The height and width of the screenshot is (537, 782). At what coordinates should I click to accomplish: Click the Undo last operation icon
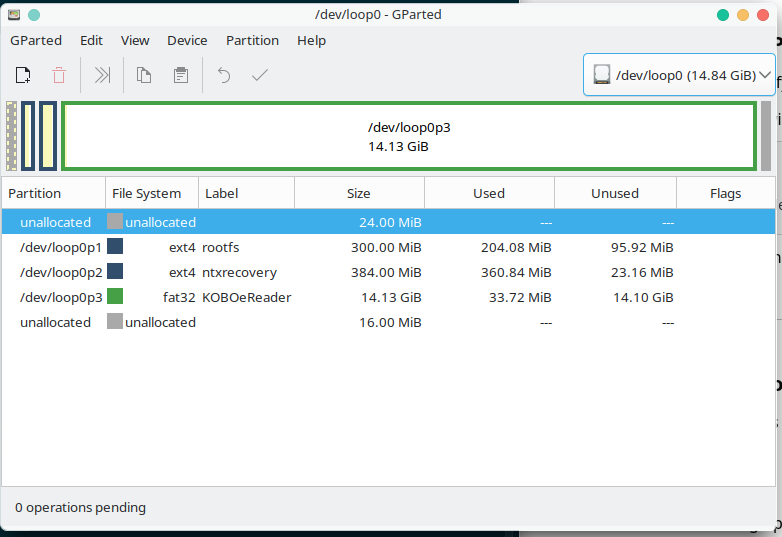pyautogui.click(x=224, y=75)
